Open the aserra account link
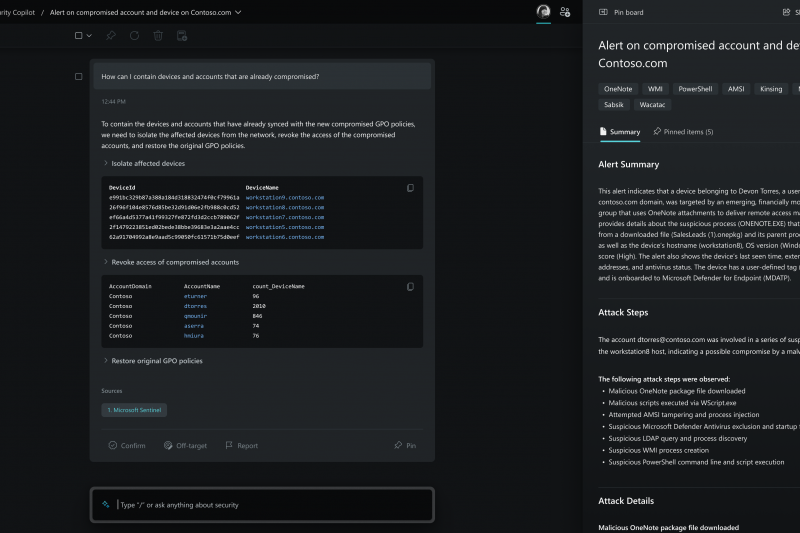This screenshot has width=800, height=533. [x=194, y=326]
